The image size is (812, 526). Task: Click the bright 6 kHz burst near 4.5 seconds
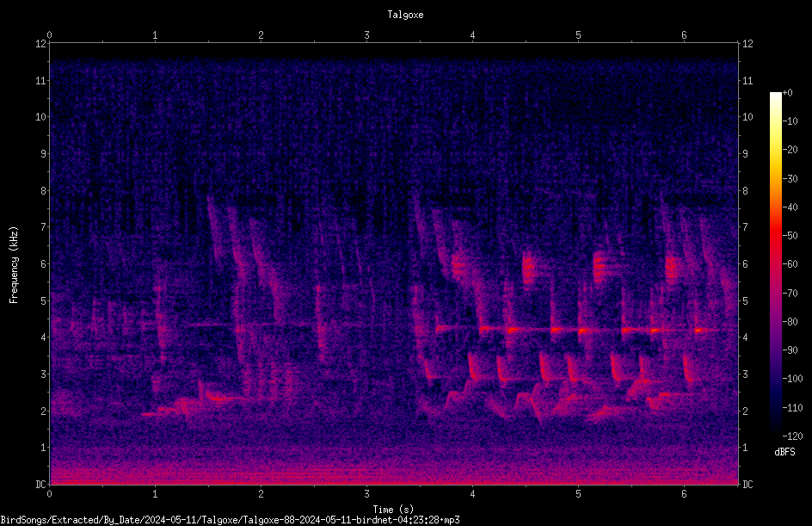(x=527, y=268)
